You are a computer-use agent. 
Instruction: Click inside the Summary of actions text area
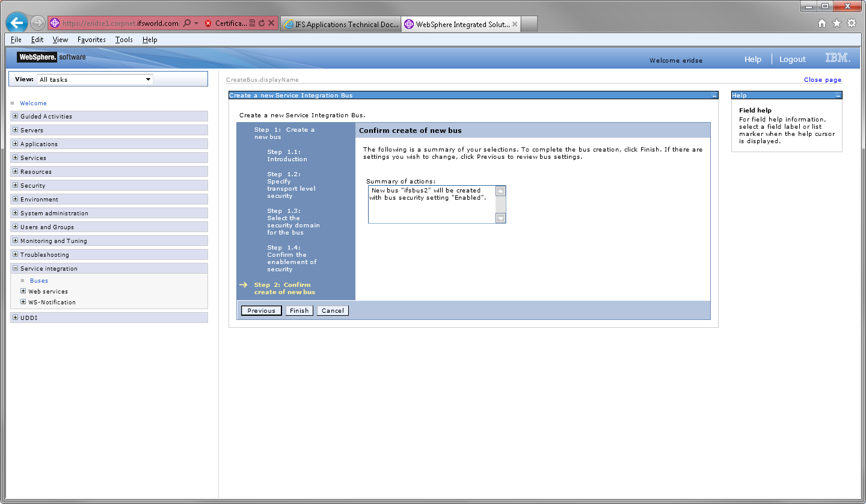point(432,204)
